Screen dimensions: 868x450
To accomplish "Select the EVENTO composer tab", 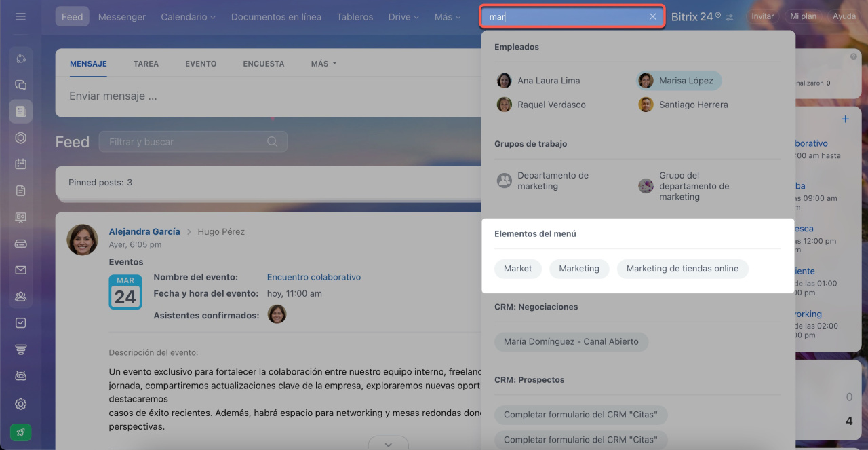I will (201, 64).
